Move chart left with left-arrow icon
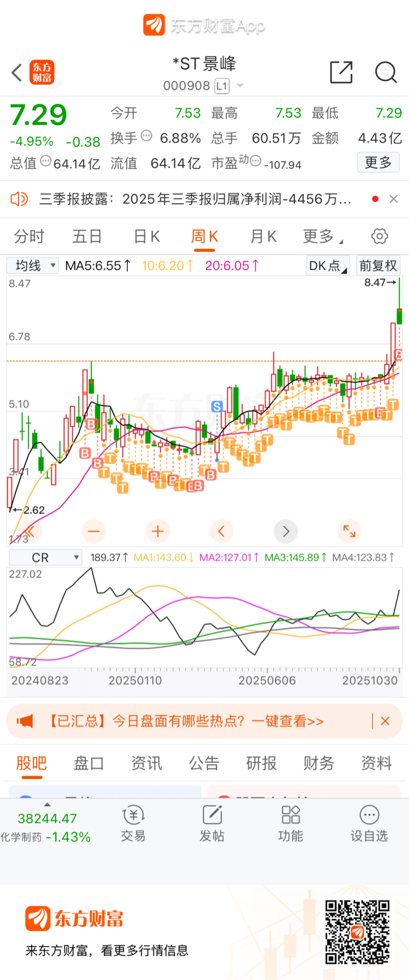The image size is (409, 980). 222,531
